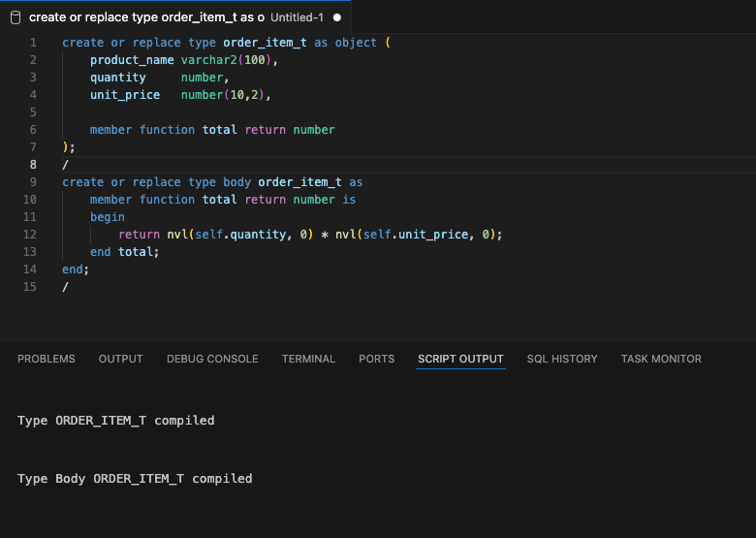Select the Untitled-1 editor tab
Screen dimensions: 756x538
(x=175, y=17)
